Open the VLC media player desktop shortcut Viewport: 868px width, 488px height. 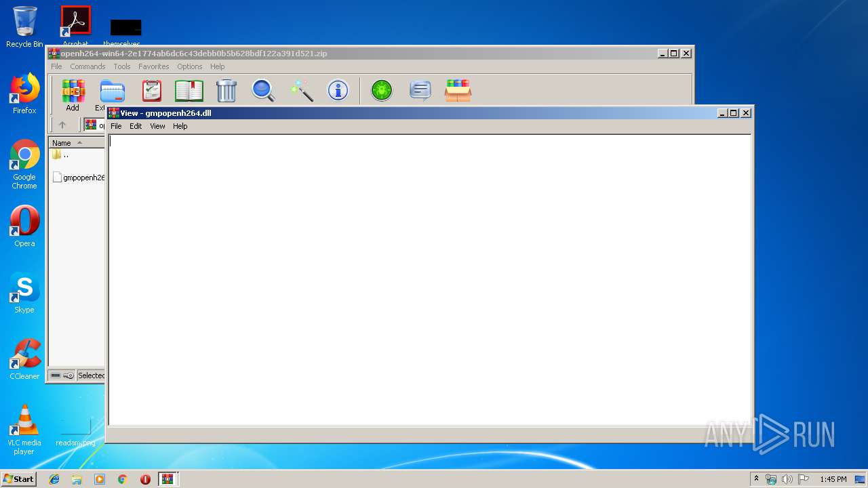24,430
